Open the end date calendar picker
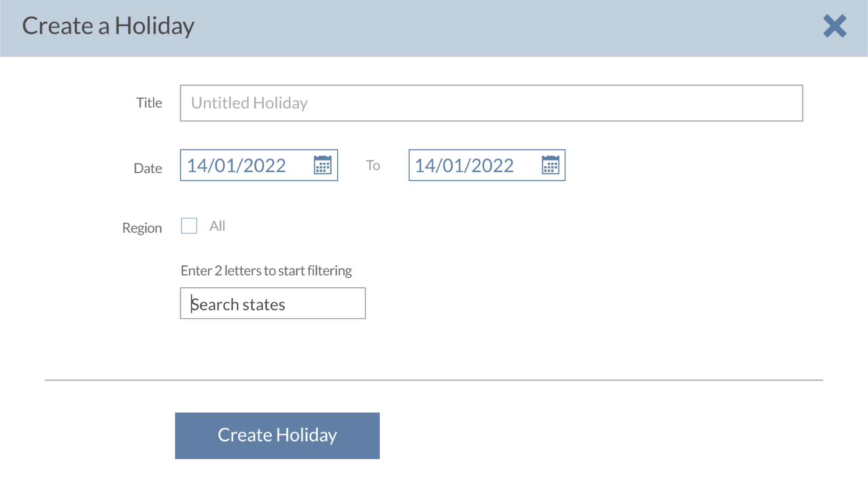Viewport: 868px width, 488px height. click(550, 165)
